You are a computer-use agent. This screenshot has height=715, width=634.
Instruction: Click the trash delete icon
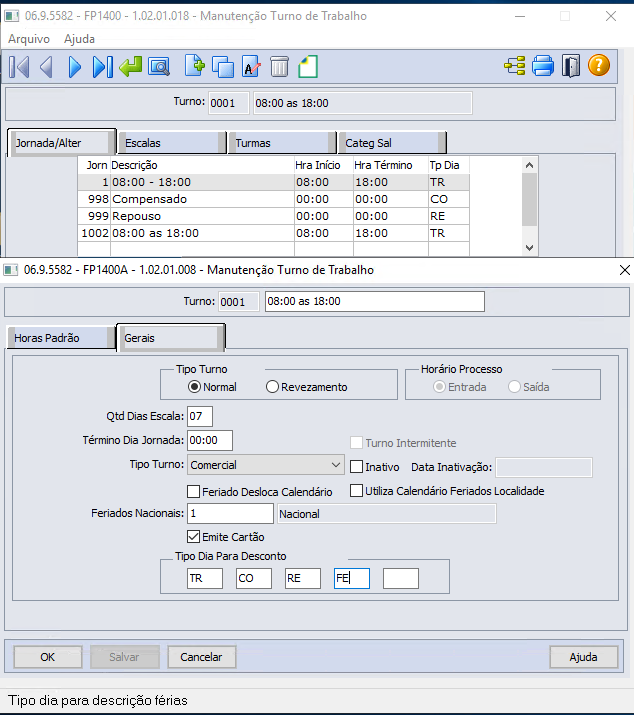coord(279,67)
